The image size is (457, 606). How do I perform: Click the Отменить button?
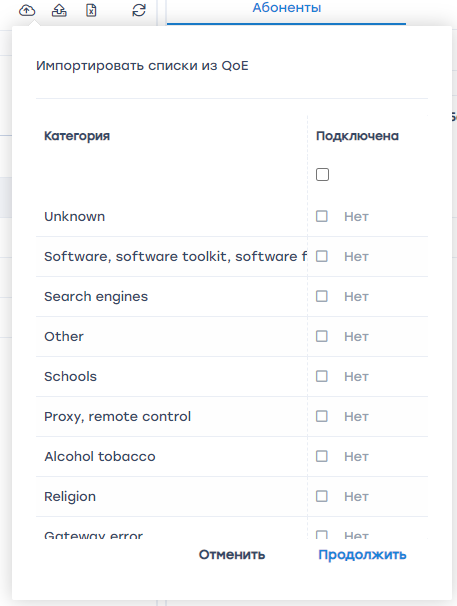(x=232, y=555)
